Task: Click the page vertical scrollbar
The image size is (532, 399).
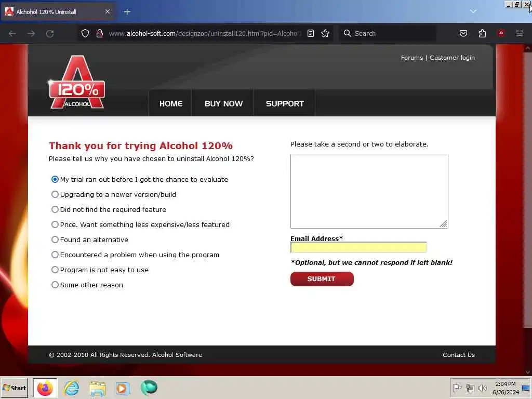Action: 528,190
